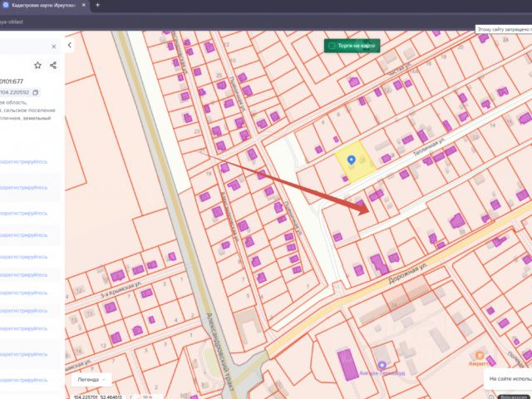The height and width of the screenshot is (399, 532).
Task: Click the 'Александровский тракт' road label
Action: pos(219,352)
